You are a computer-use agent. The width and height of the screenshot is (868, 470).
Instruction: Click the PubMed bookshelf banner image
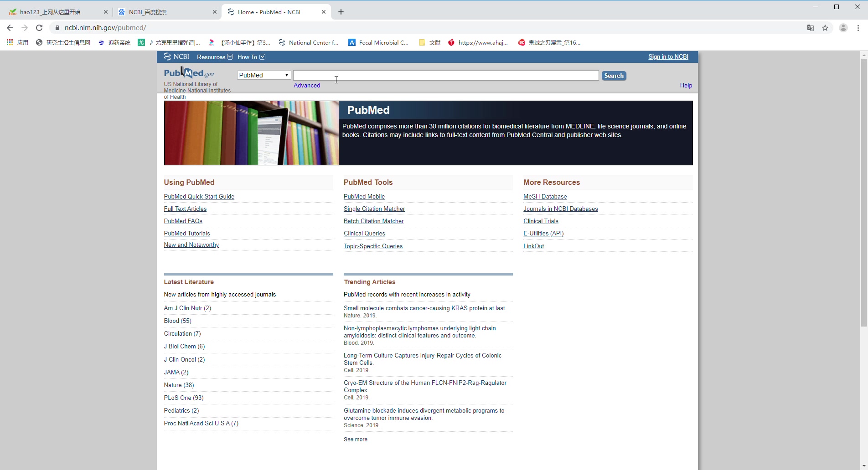click(x=251, y=133)
